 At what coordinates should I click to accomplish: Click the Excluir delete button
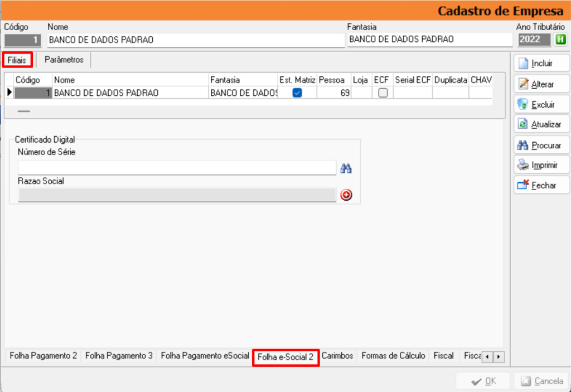(x=541, y=104)
